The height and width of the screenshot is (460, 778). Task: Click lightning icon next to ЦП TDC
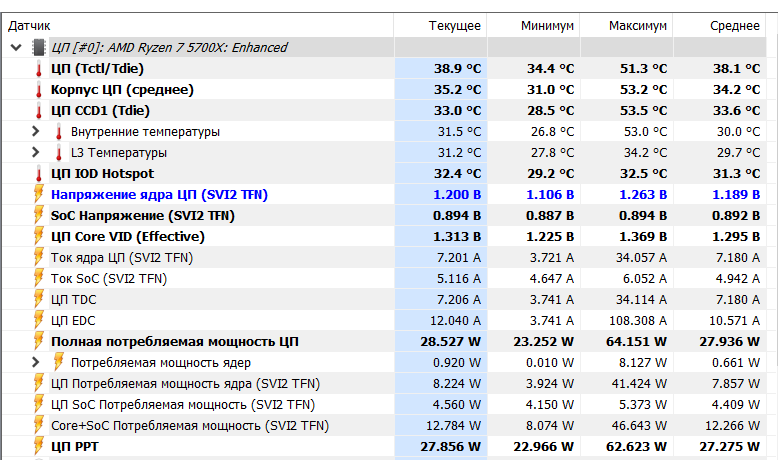[x=38, y=299]
